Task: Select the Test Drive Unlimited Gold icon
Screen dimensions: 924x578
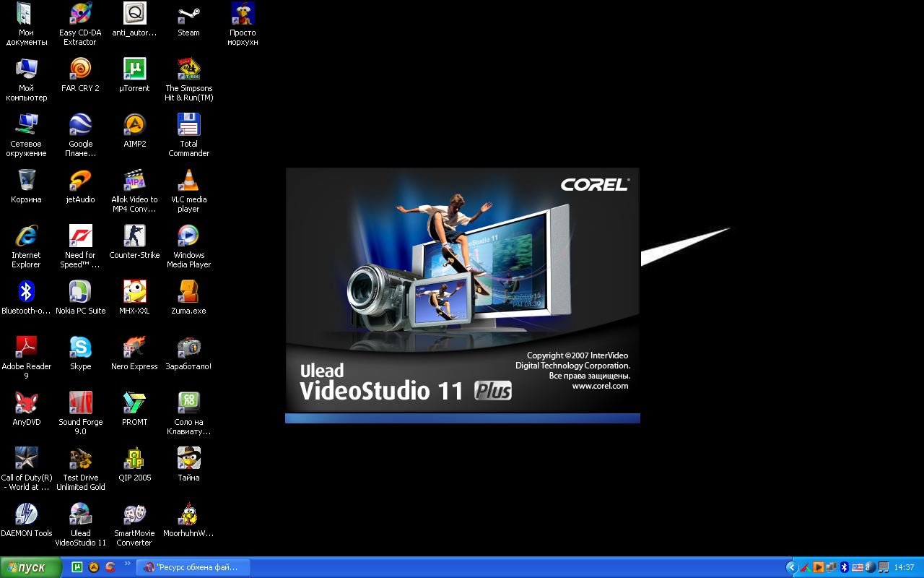Action: click(80, 459)
